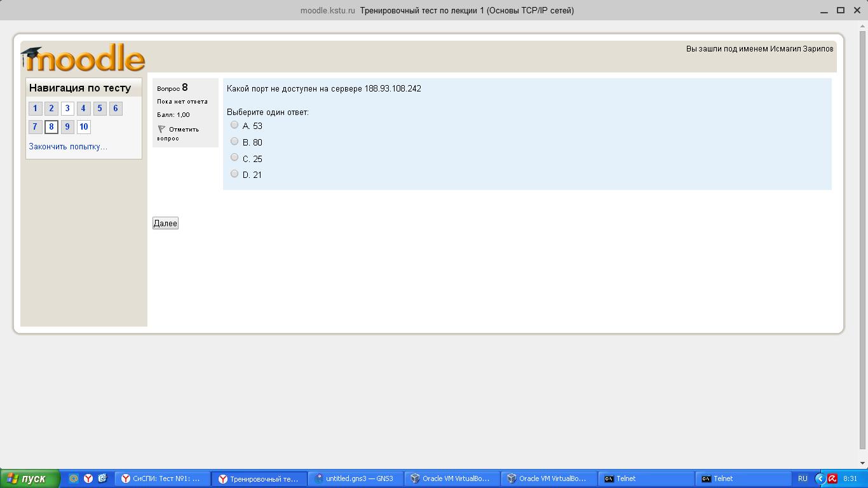Image resolution: width=868 pixels, height=488 pixels.
Task: Expand hidden tray icons arrow
Action: 820,478
